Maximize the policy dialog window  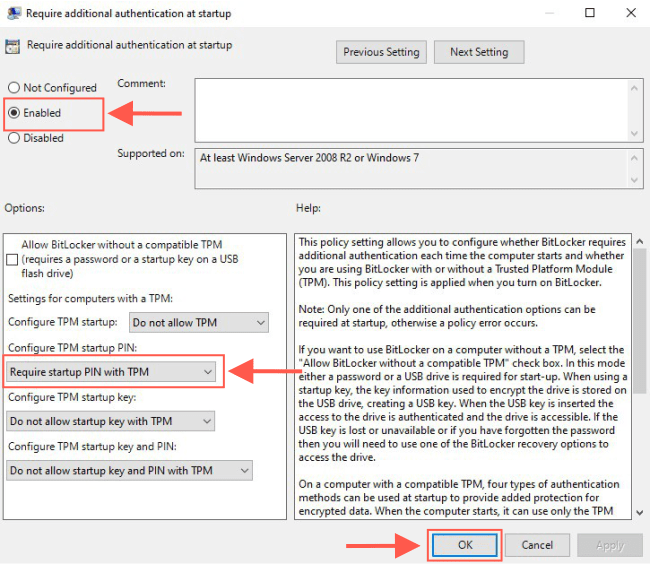click(x=590, y=14)
